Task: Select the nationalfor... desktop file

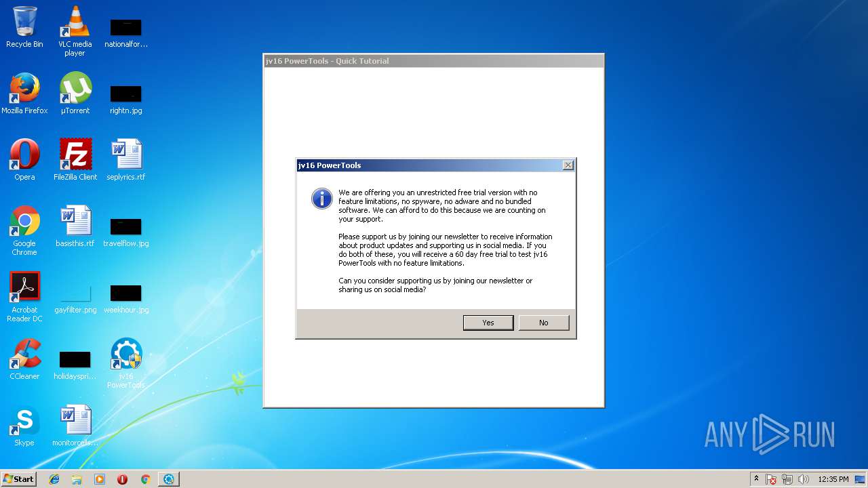Action: 126,31
